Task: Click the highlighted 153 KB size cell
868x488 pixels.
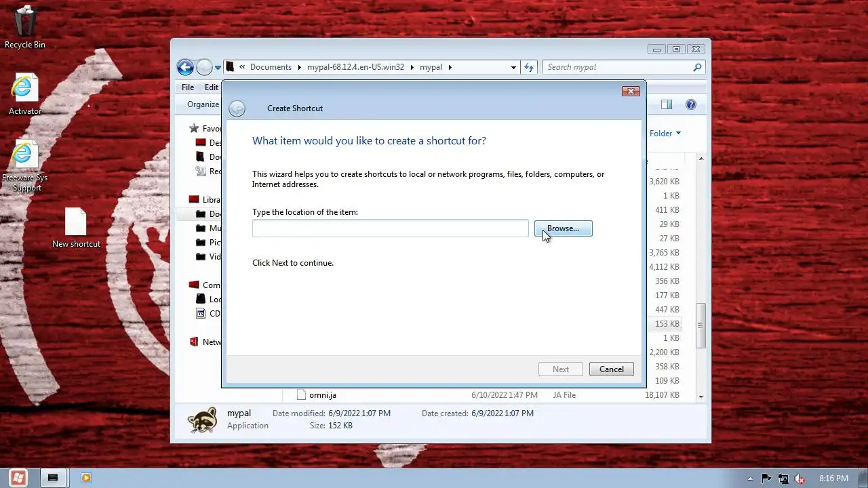Action: pos(667,323)
